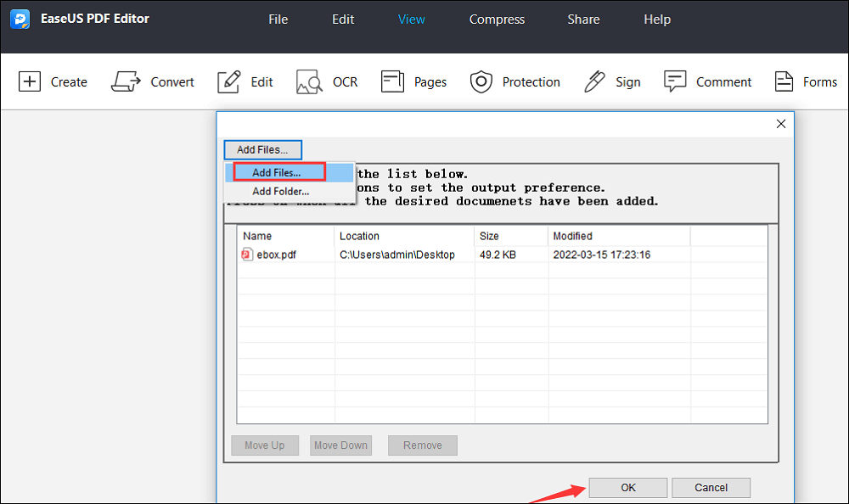Sort the list by Size column header

pos(511,236)
